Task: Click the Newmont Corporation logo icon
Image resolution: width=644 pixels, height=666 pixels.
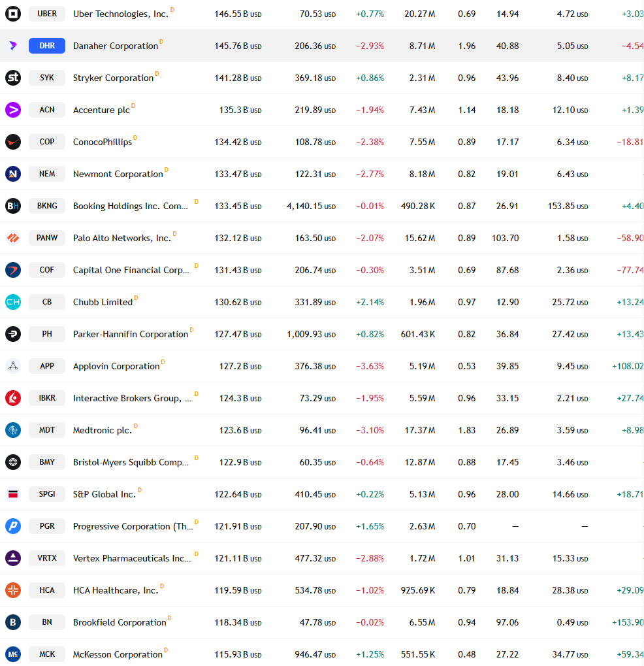Action: 13,174
